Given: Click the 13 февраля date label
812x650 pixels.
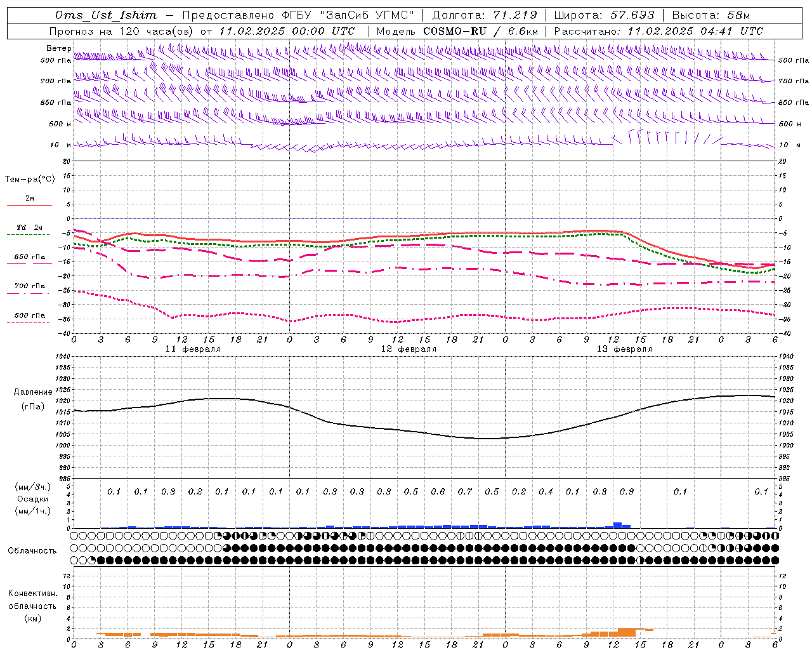Looking at the screenshot, I should 624,349.
